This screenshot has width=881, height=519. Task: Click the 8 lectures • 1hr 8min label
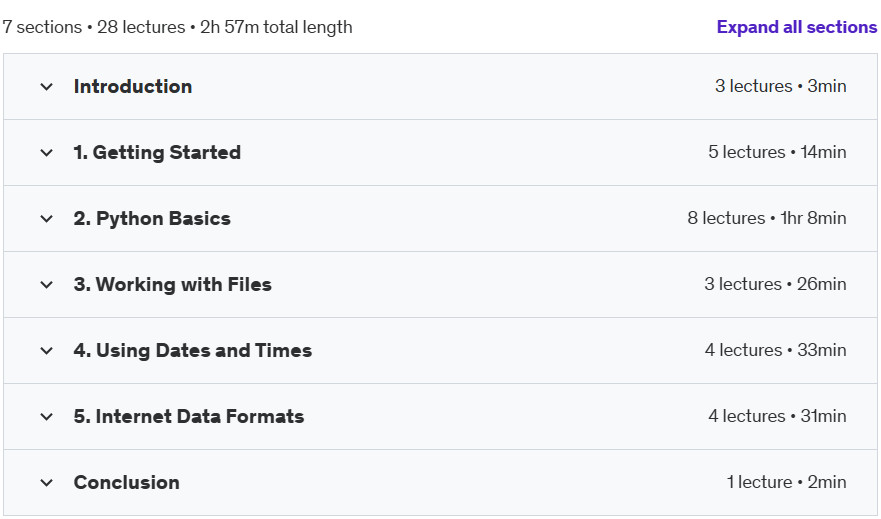[x=766, y=218]
